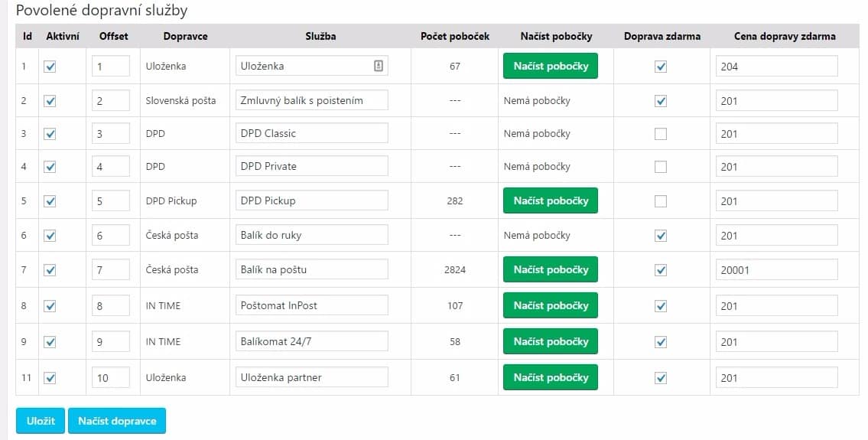Click the blue Uložit button

40,421
